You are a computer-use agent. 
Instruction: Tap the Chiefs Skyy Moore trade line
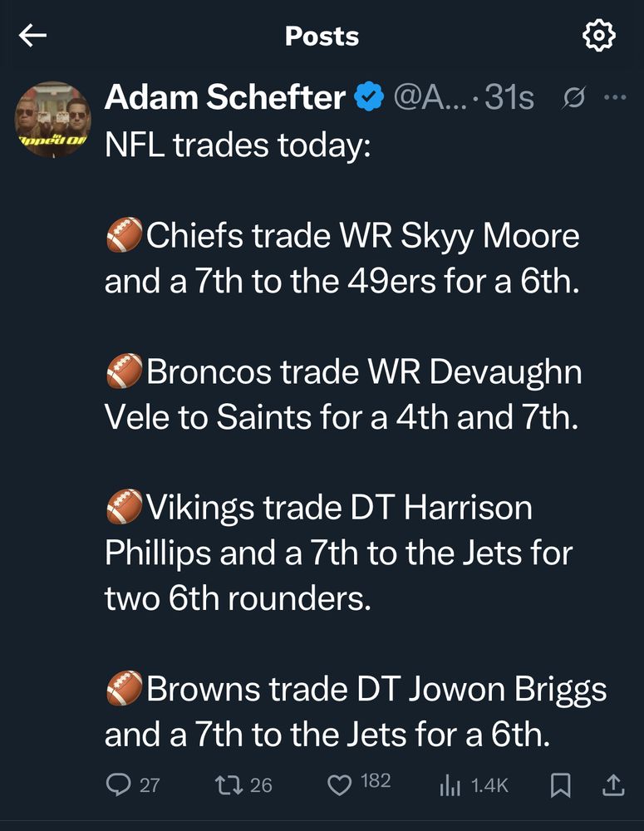tap(342, 258)
